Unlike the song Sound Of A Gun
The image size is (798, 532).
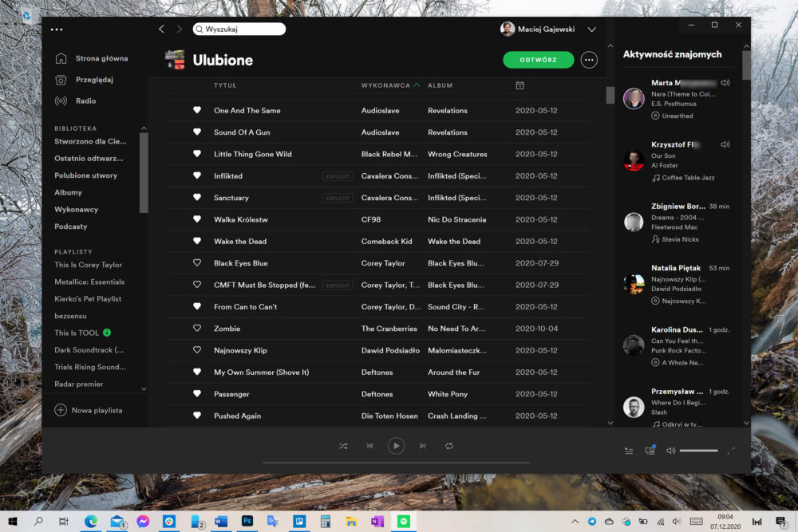click(197, 132)
